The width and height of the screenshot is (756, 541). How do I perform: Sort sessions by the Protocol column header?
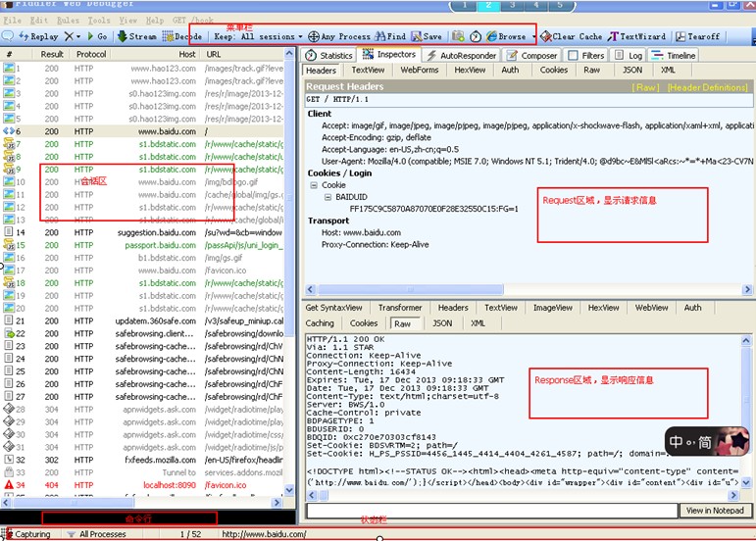(90, 55)
